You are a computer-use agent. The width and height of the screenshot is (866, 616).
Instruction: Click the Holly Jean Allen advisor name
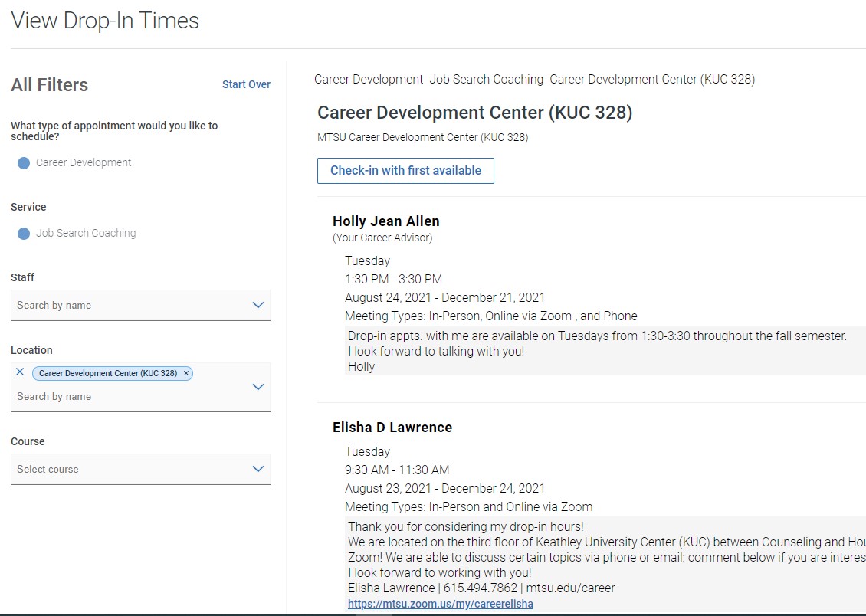click(x=385, y=221)
